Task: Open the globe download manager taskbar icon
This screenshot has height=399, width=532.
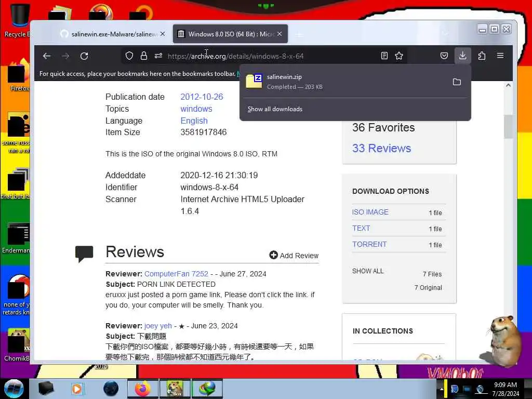Action: tap(207, 389)
